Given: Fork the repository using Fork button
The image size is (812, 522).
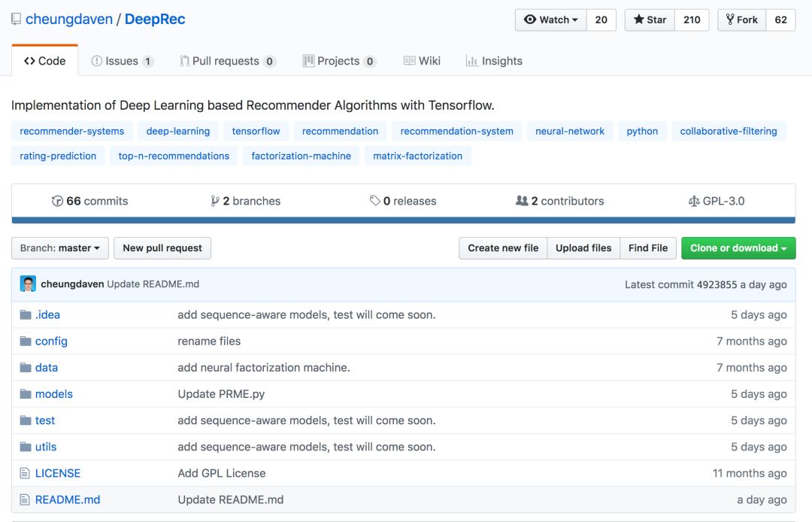Looking at the screenshot, I should tap(741, 20).
